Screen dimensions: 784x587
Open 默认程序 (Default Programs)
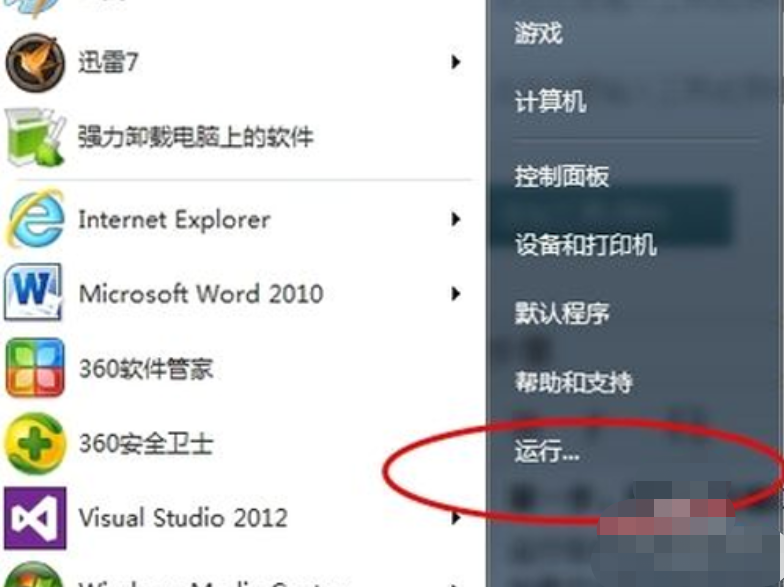click(562, 314)
